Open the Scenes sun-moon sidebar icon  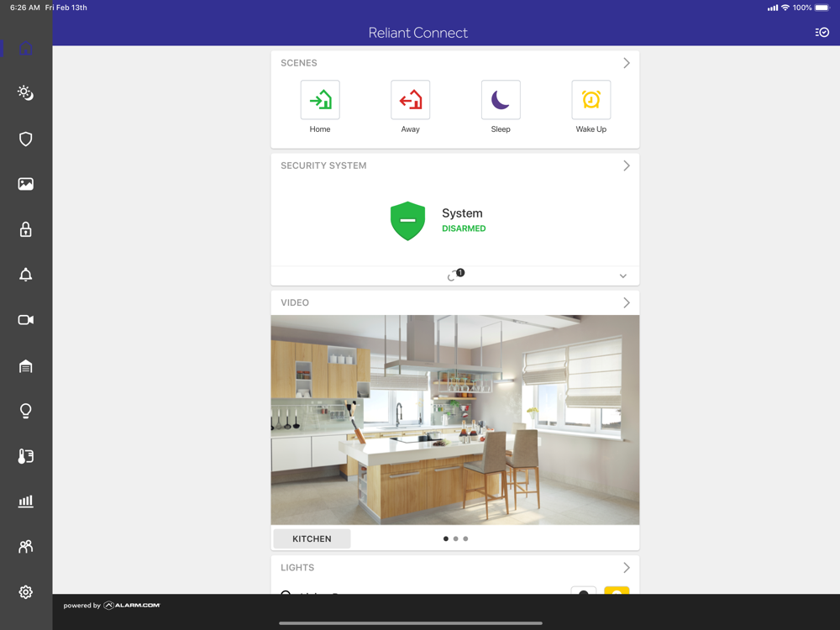[x=26, y=92]
